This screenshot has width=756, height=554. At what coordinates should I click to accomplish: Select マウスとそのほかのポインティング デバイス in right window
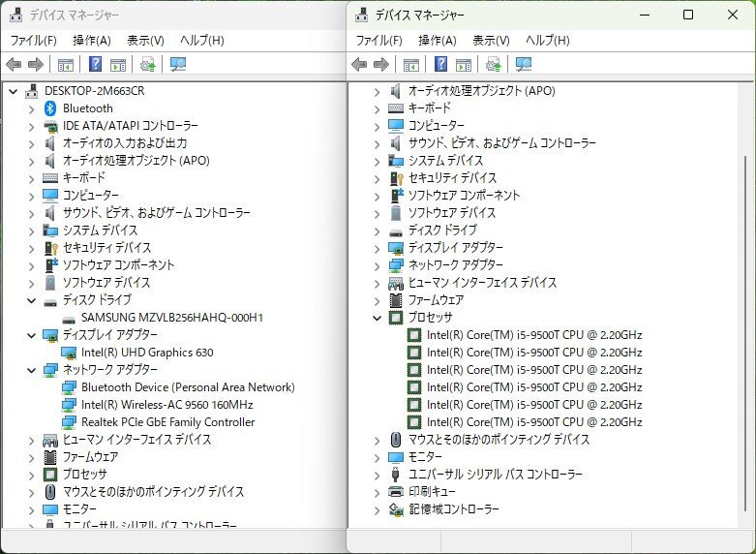pos(499,439)
